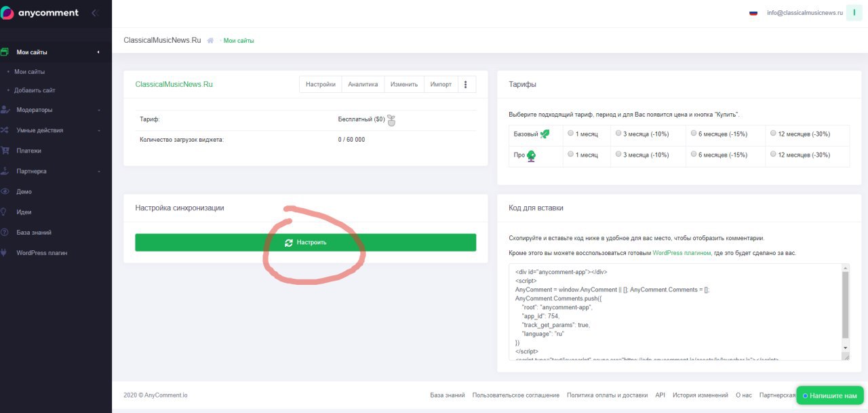Click the Изменить button
The width and height of the screenshot is (868, 413).
(404, 84)
